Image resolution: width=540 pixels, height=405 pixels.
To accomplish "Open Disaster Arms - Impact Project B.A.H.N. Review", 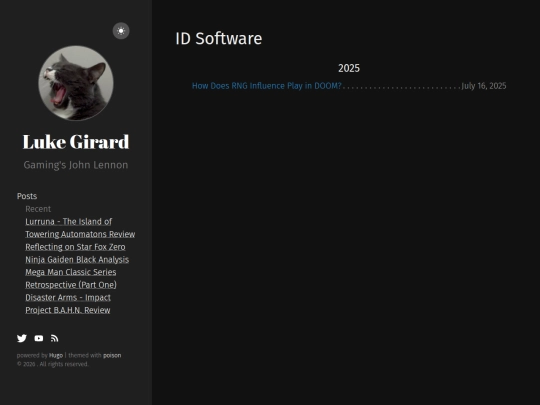I will tap(68, 304).
